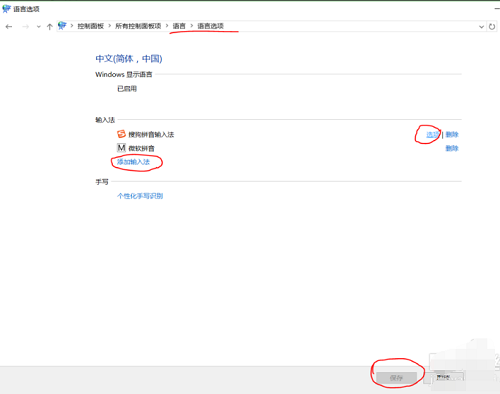This screenshot has width=500, height=394.
Task: Open the recent locations dropdown chevron
Action: pyautogui.click(x=39, y=27)
